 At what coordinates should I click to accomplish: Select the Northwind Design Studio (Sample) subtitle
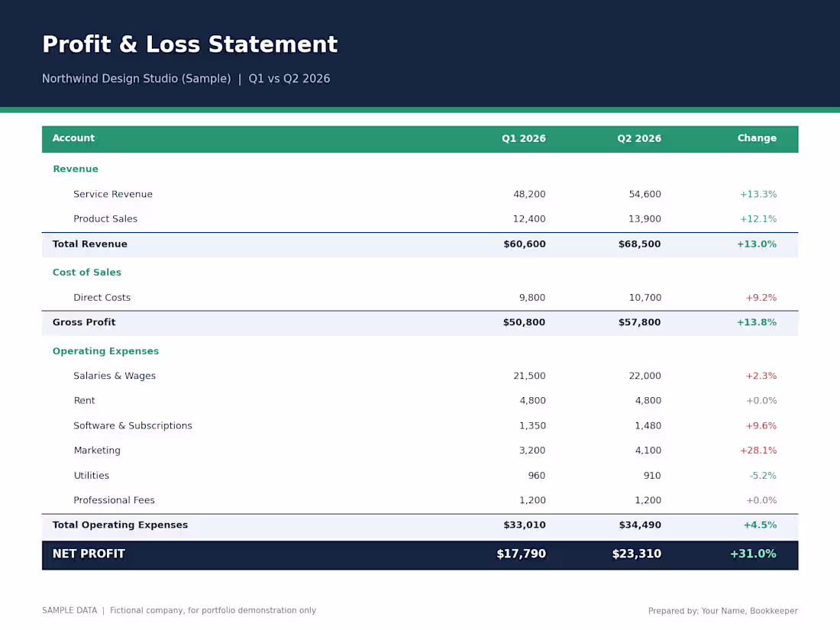pos(137,79)
